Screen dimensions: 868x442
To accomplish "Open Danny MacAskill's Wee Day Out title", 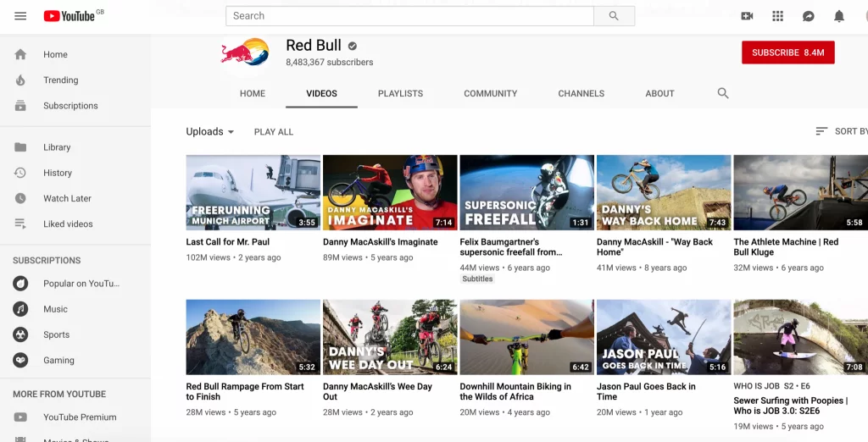I will point(377,391).
